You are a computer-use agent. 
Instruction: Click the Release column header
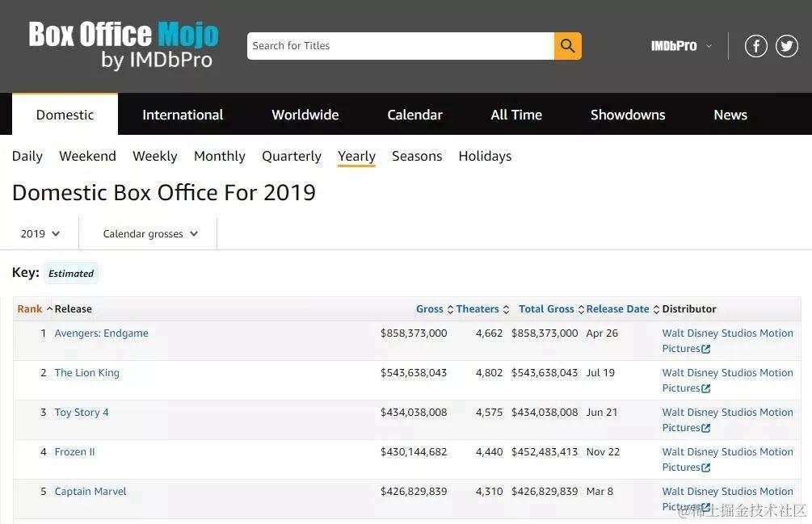click(x=73, y=308)
